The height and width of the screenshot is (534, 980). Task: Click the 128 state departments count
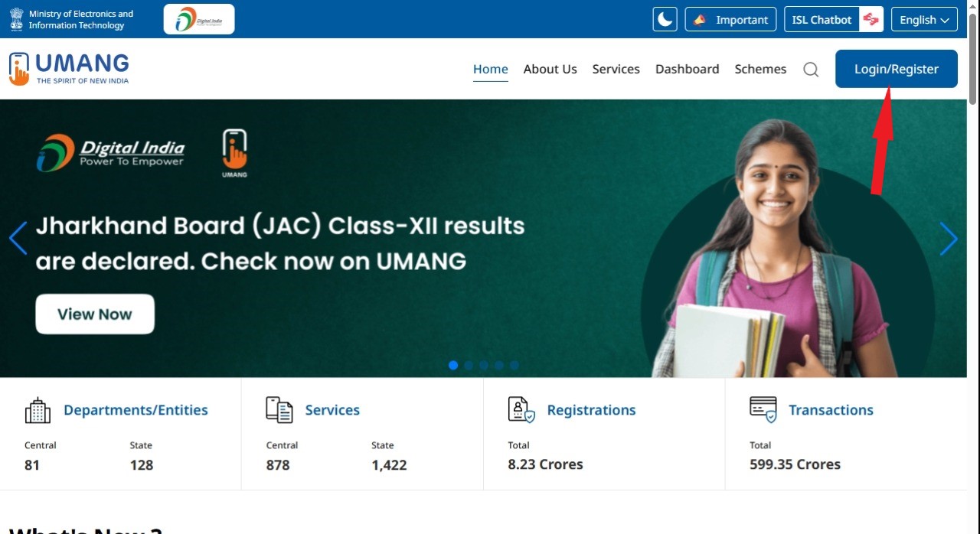tap(142, 465)
